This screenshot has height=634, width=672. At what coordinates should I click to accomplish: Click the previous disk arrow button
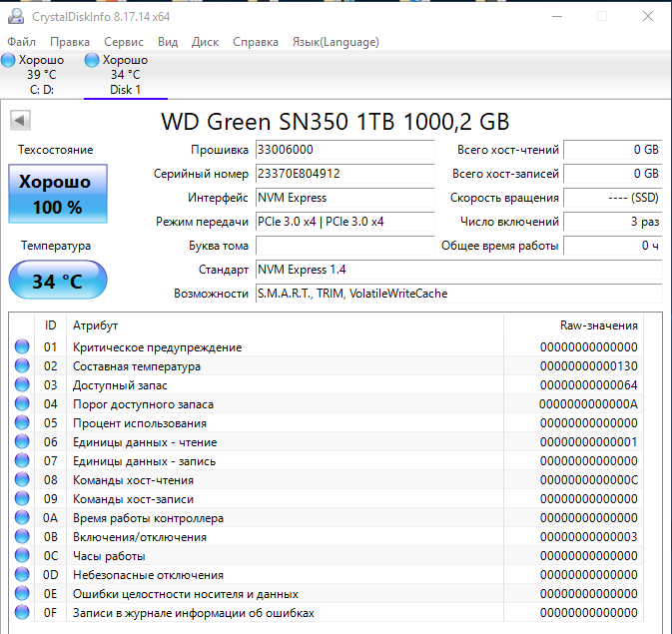20,120
